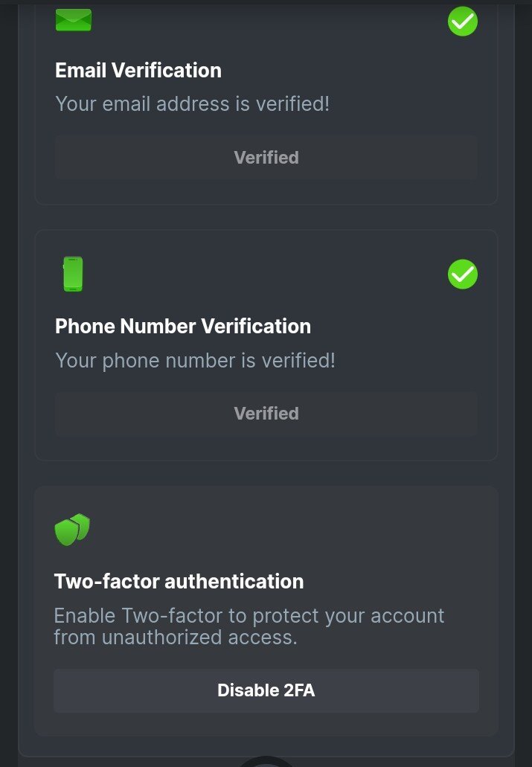Click the green envelope email icon
The width and height of the screenshot is (532, 767).
pos(73,20)
